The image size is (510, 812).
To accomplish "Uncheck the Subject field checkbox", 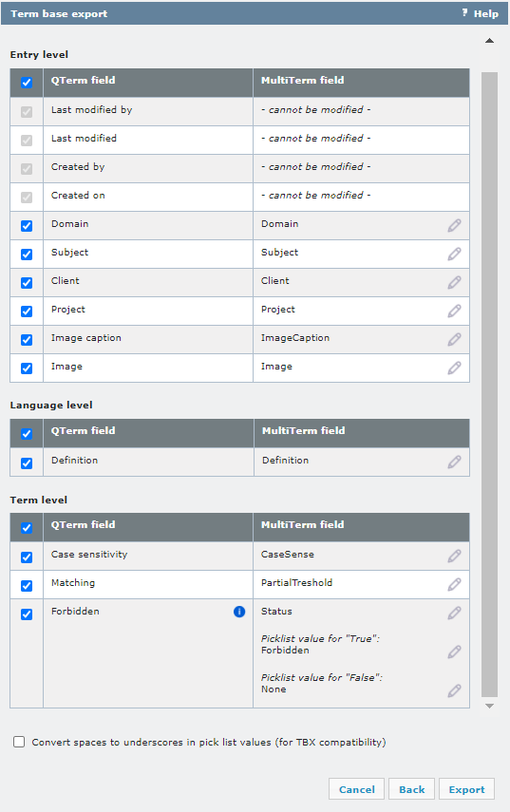I will click(x=27, y=255).
